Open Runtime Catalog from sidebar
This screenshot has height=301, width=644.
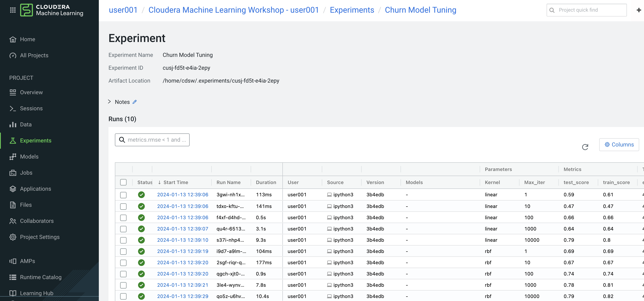coord(41,277)
